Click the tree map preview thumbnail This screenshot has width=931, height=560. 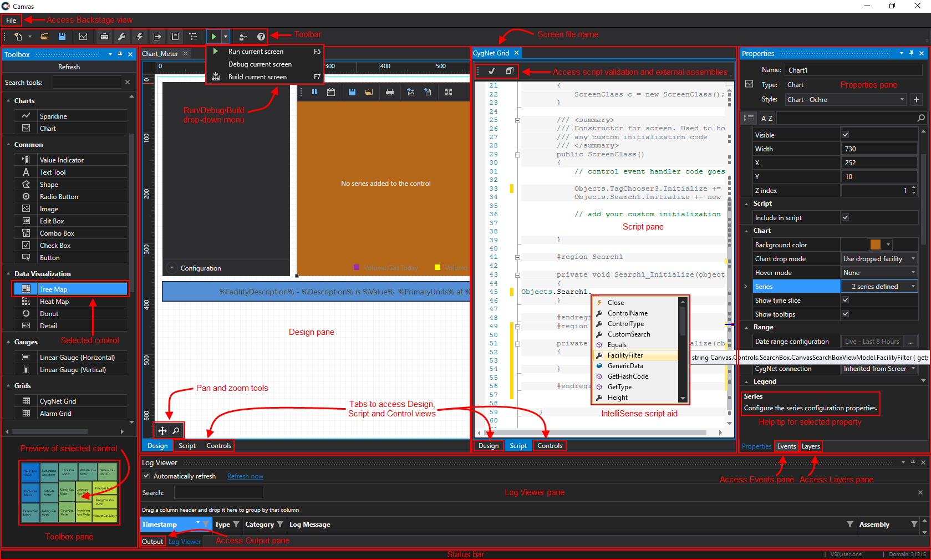[69, 492]
